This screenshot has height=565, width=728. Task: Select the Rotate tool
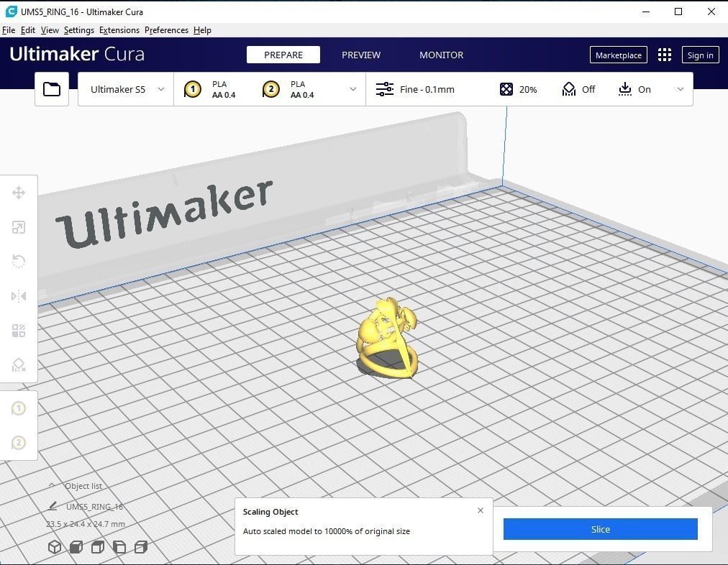pyautogui.click(x=19, y=261)
